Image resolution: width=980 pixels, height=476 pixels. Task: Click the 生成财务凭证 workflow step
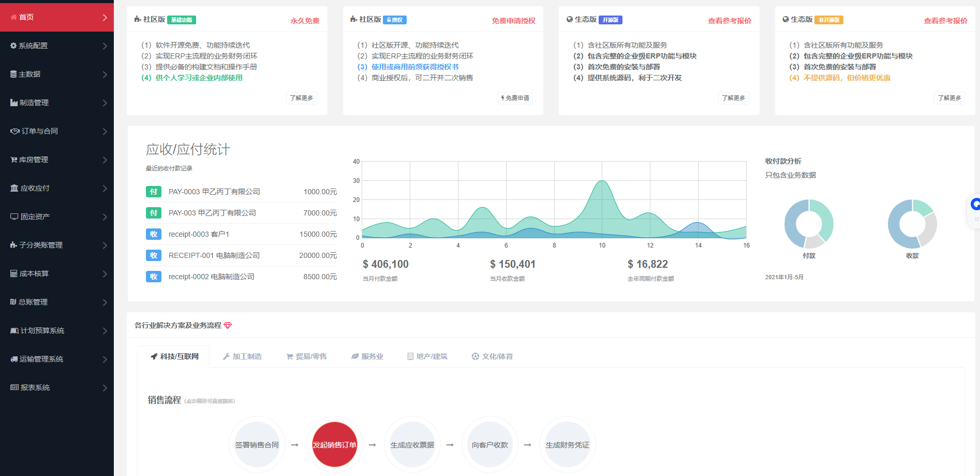[x=567, y=444]
